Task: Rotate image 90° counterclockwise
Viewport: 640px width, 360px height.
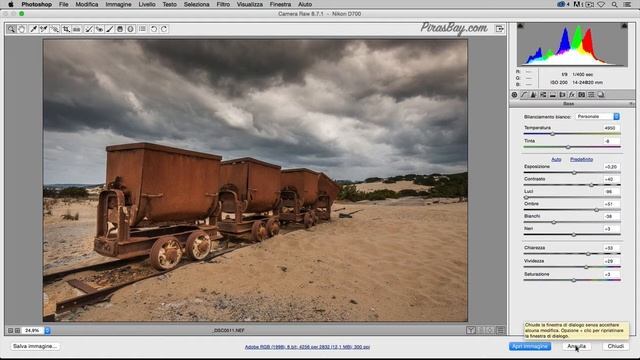Action: pos(153,29)
